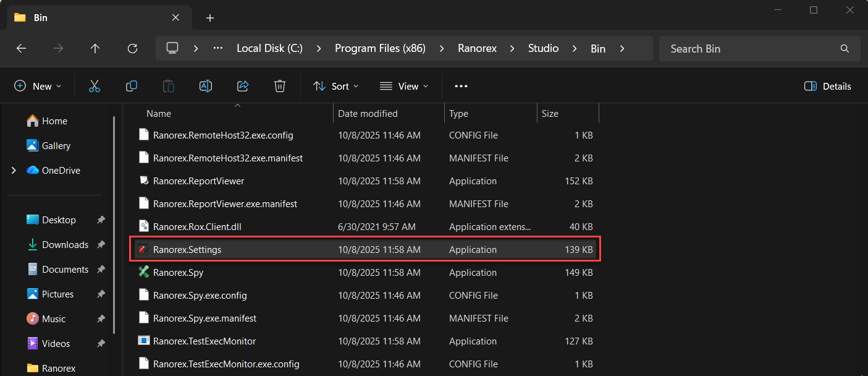Click the Share icon in toolbar
The width and height of the screenshot is (868, 376).
[x=243, y=87]
